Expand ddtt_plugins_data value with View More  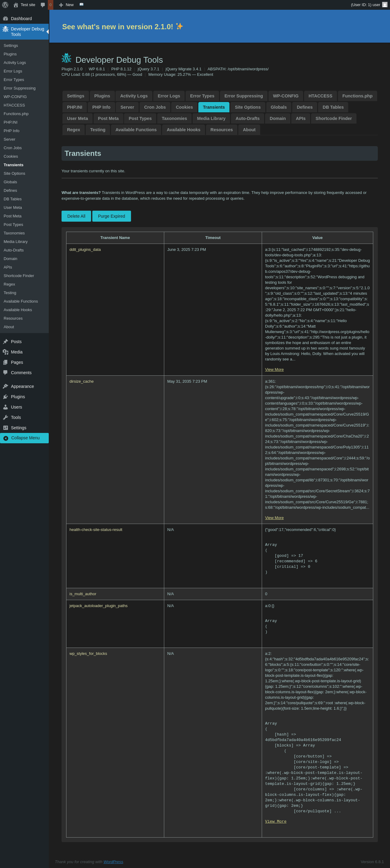pyautogui.click(x=274, y=370)
